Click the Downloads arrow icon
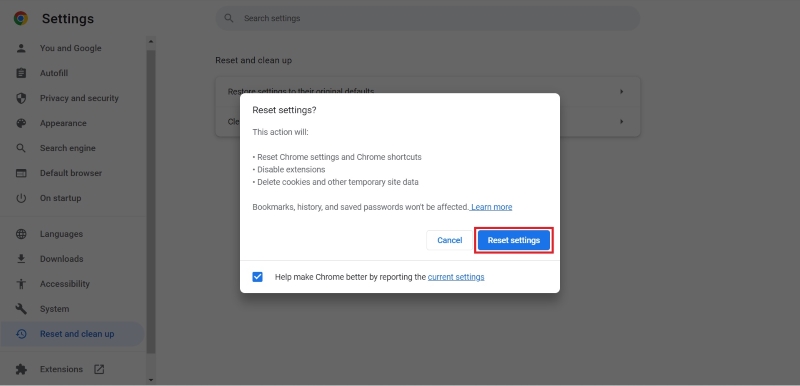Viewport: 800px width, 386px height. click(x=21, y=259)
